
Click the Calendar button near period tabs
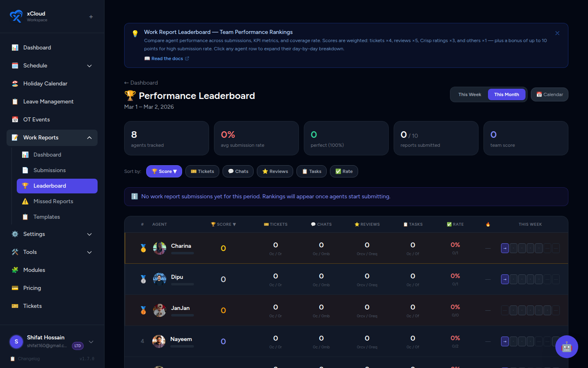click(x=549, y=94)
